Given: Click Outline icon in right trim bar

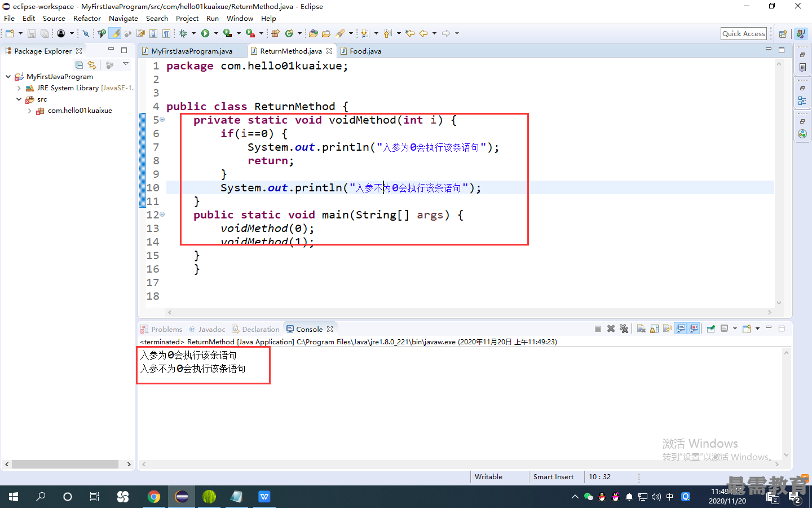Looking at the screenshot, I should tap(802, 100).
